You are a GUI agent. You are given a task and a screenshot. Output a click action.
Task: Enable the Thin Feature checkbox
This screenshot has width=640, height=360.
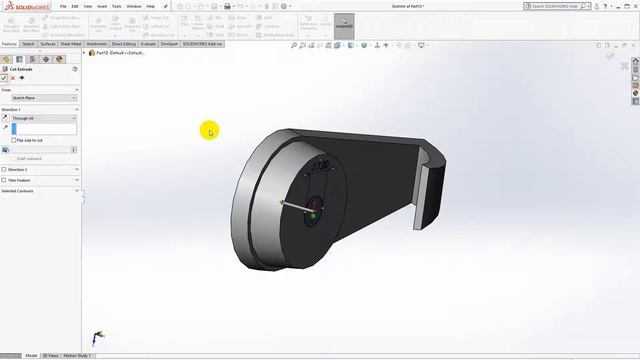[x=4, y=180]
